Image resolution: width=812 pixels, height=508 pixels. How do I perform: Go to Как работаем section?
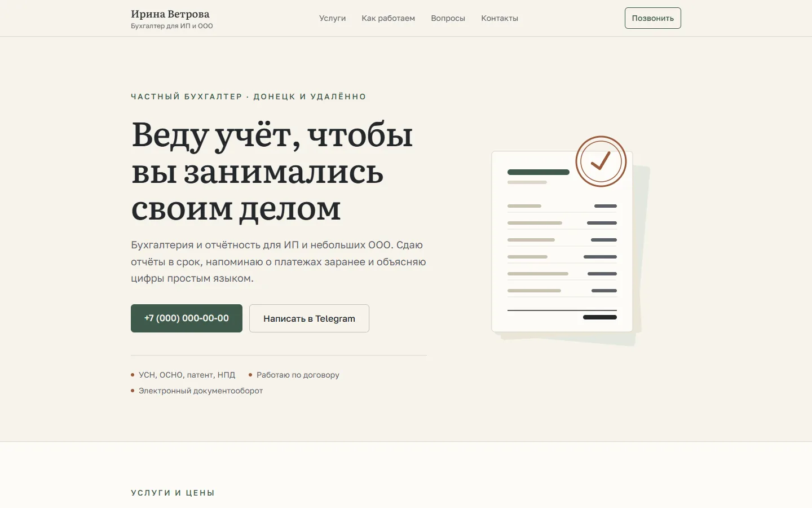[x=388, y=18]
